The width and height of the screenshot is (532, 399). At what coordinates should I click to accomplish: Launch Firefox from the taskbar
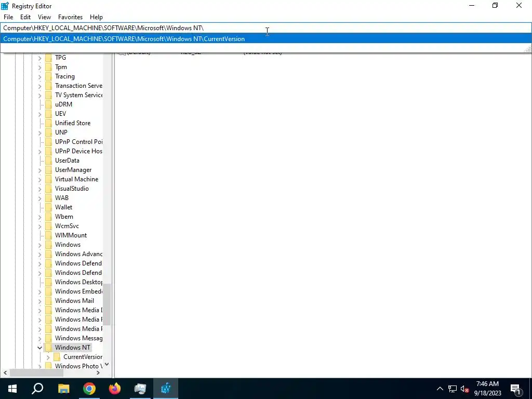[115, 389]
